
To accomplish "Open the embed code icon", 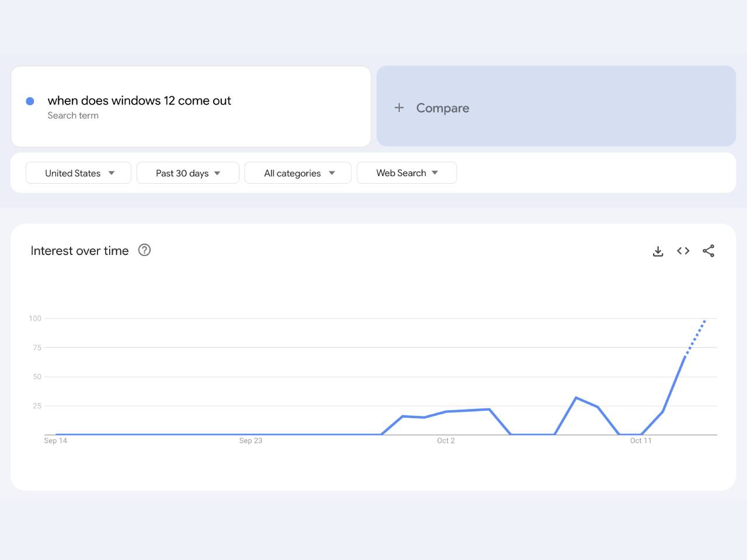I will (683, 251).
